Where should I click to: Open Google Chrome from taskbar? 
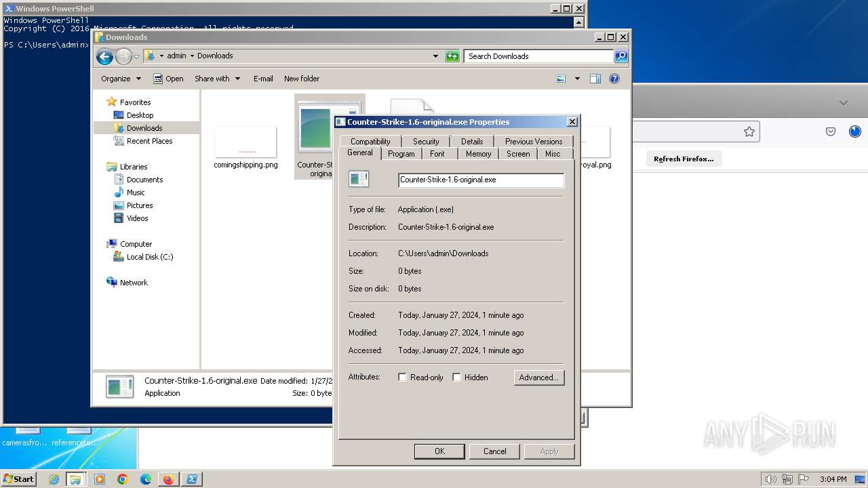(x=123, y=479)
